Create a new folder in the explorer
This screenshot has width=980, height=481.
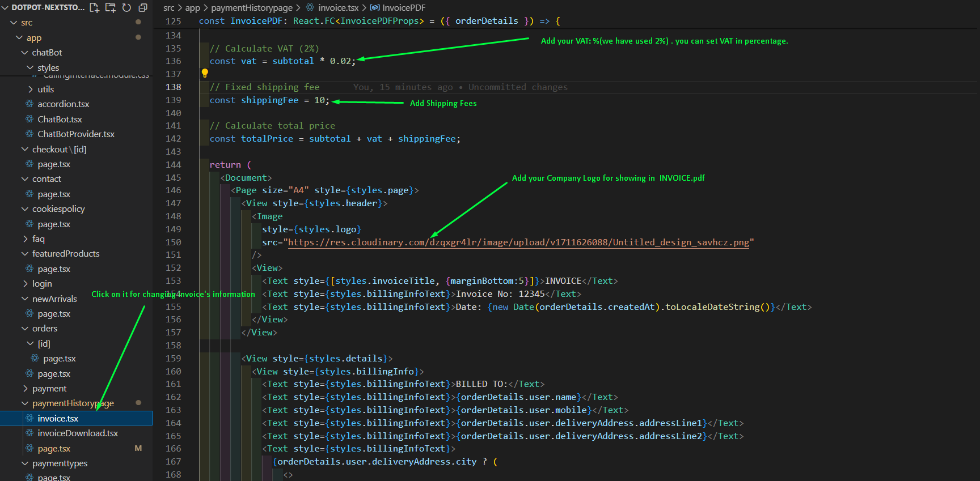[111, 7]
